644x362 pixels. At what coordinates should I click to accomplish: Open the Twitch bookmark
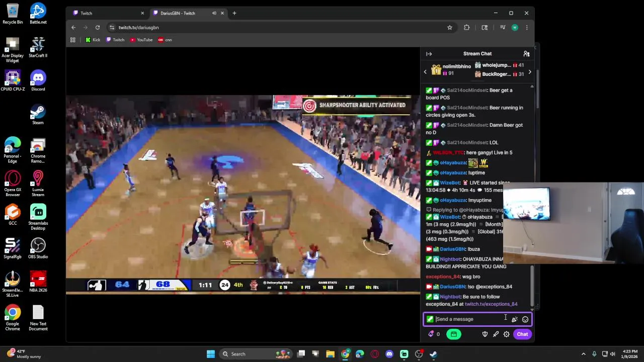coord(115,40)
